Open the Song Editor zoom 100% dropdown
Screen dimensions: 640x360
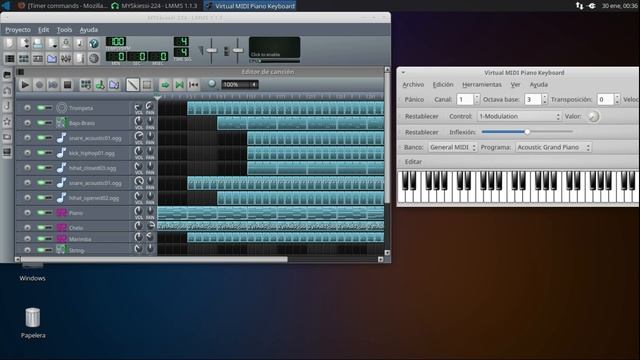pos(240,85)
